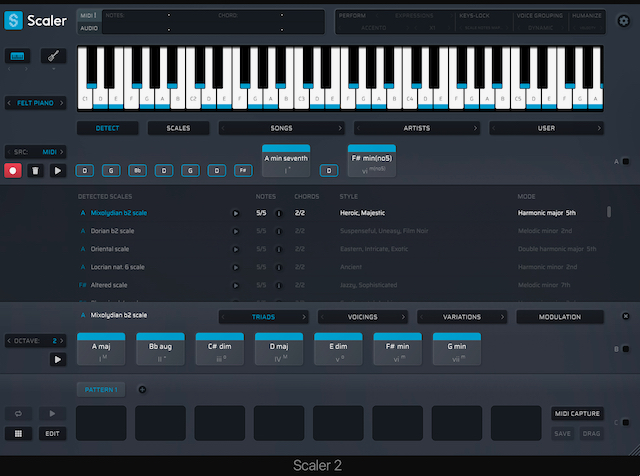Go to previous instrument before Felt Piano
640x476 pixels.
tap(9, 103)
